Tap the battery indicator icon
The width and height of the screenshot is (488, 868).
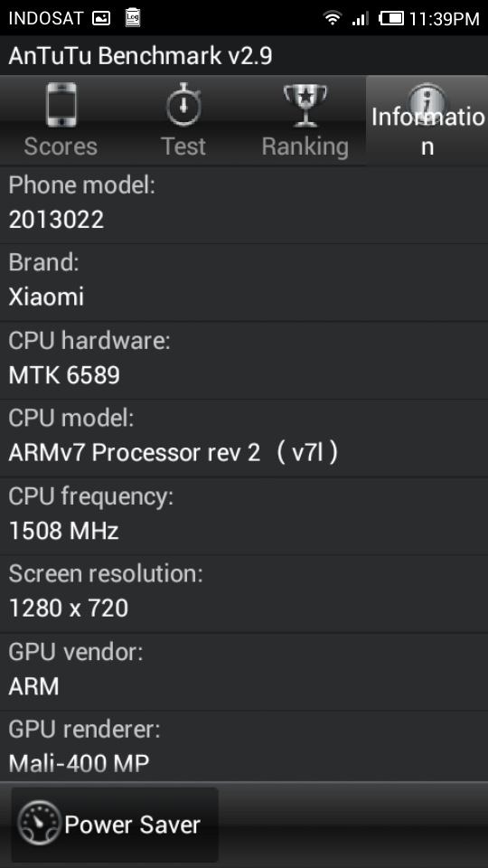[x=391, y=18]
